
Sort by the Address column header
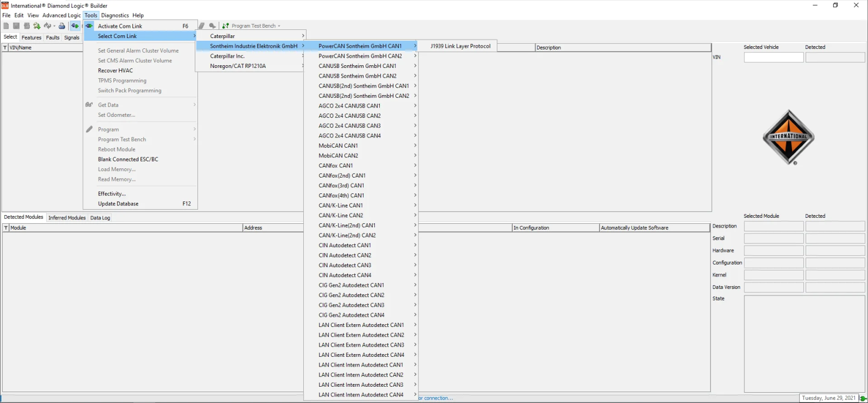tap(273, 228)
